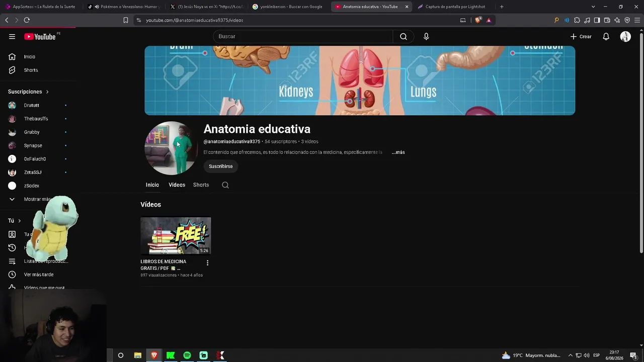
Task: Switch to the Jesús Noya X tab
Action: 207,7
